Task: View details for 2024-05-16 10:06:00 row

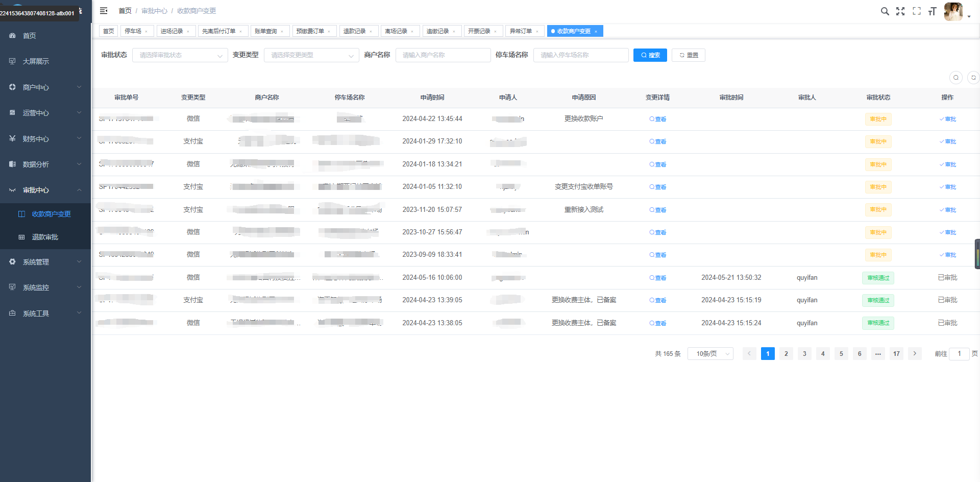Action: 657,278
